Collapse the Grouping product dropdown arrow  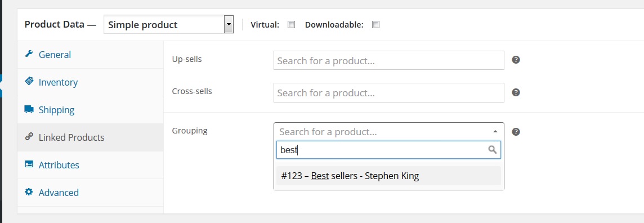(x=495, y=131)
